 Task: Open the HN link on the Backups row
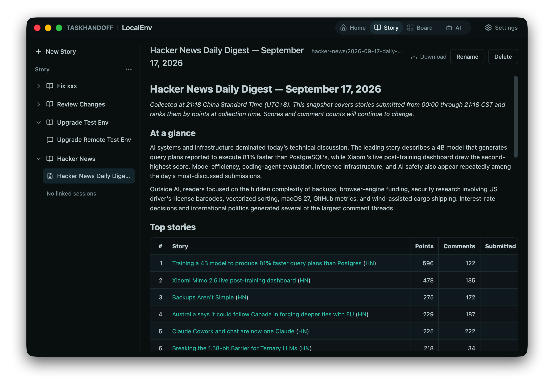[x=242, y=297]
